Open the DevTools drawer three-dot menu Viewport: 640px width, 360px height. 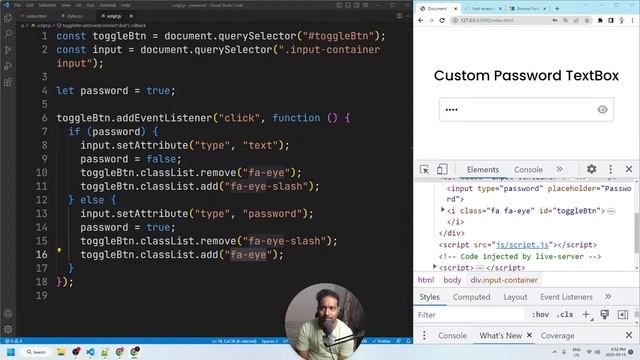(x=424, y=336)
